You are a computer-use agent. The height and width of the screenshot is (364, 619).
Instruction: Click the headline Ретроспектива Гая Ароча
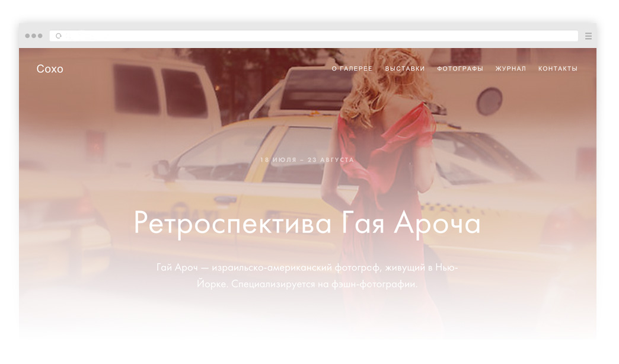point(308,223)
